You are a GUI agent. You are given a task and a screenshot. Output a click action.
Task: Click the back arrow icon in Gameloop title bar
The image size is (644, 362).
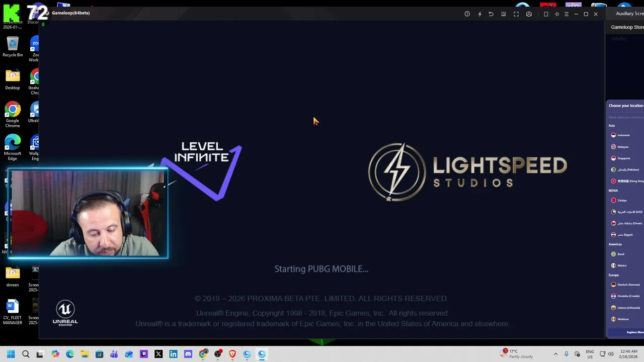491,14
